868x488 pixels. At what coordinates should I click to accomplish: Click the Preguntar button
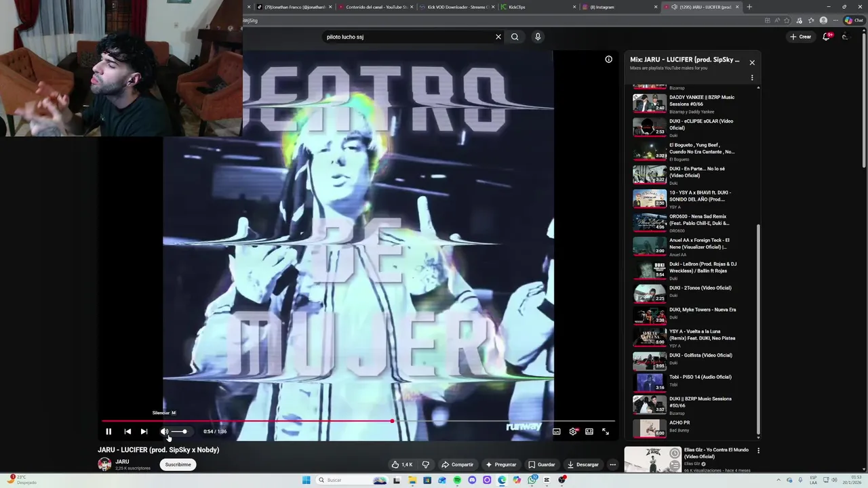tap(501, 464)
